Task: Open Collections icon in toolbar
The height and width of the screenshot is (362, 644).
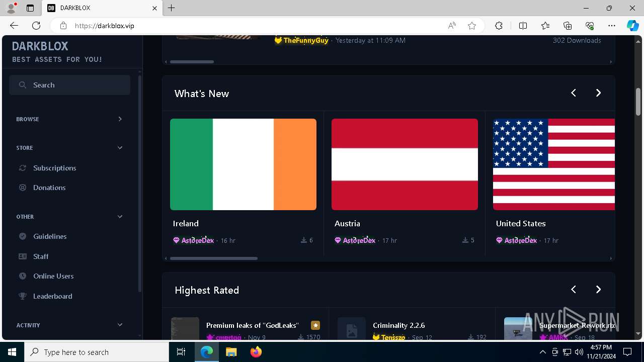Action: point(568,26)
